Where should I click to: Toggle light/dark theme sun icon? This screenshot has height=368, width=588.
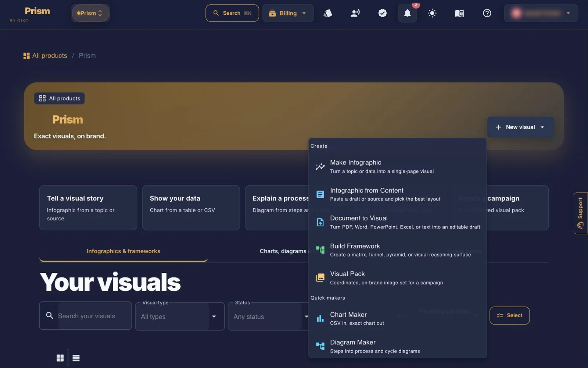click(x=432, y=13)
